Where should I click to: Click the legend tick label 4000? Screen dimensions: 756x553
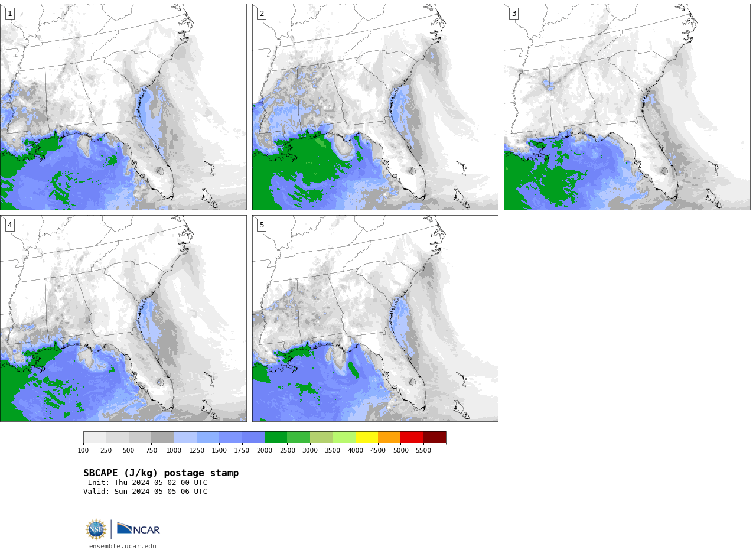coord(356,451)
